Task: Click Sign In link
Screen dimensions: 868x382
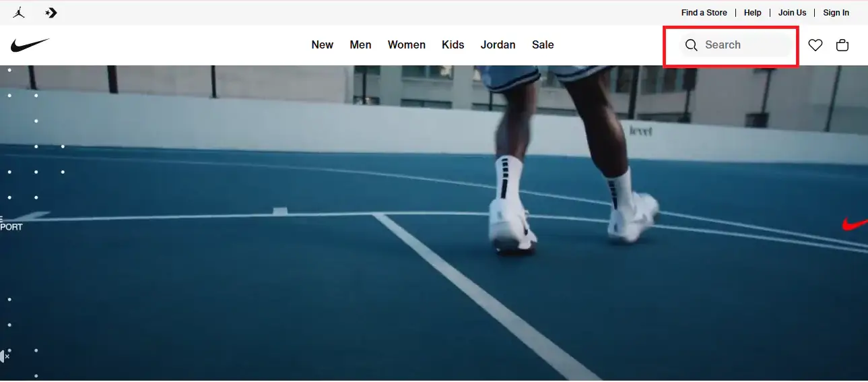Action: click(836, 13)
